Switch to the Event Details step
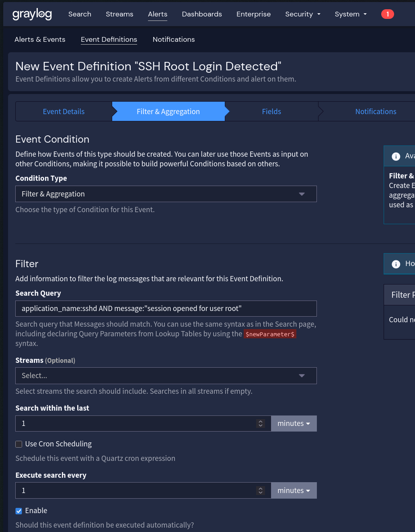This screenshot has width=415, height=532. point(64,112)
